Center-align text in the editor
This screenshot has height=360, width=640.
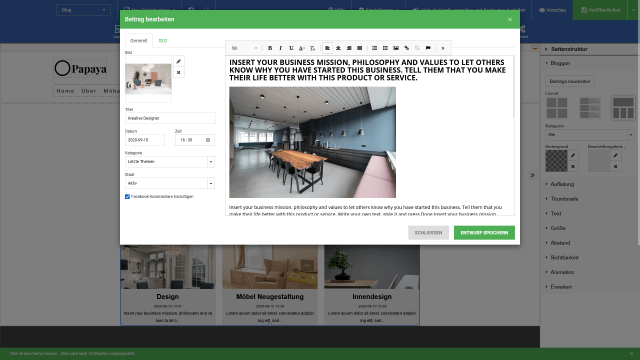pos(338,48)
